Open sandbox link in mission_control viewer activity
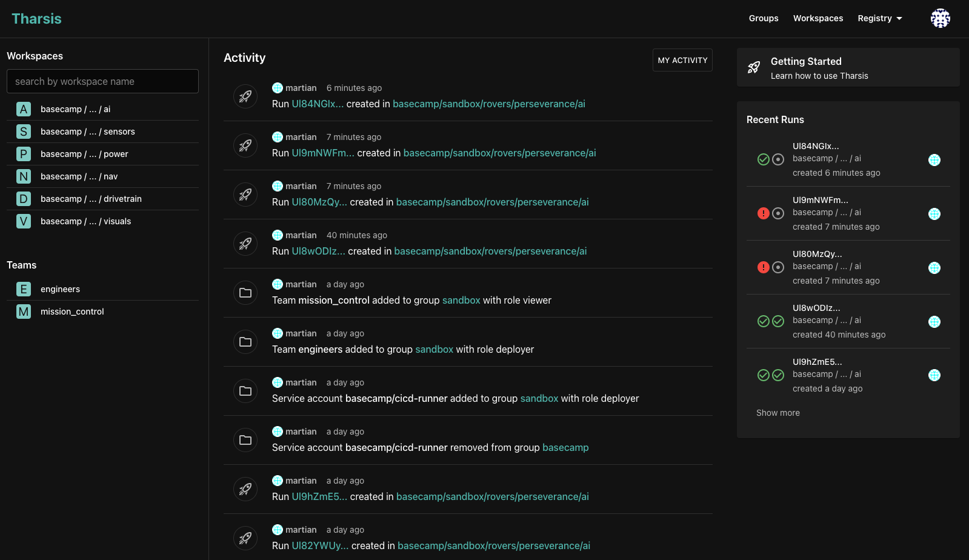This screenshot has width=969, height=560. click(x=461, y=300)
